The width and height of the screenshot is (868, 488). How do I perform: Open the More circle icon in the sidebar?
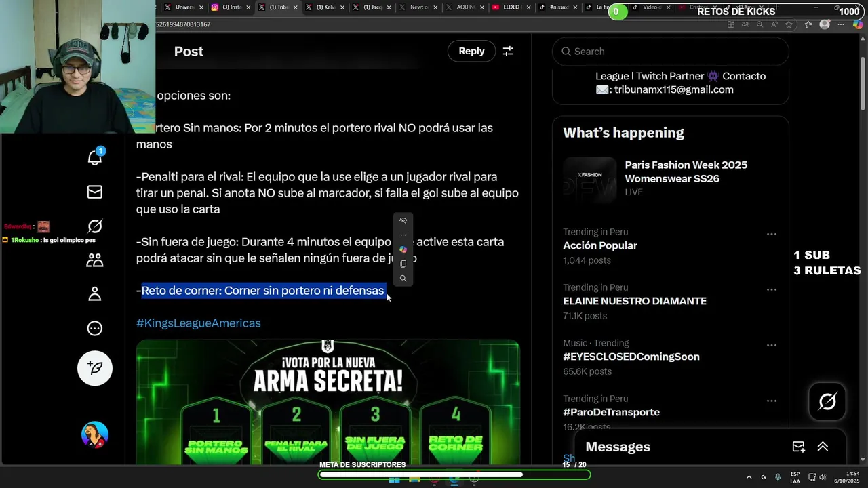pyautogui.click(x=95, y=328)
